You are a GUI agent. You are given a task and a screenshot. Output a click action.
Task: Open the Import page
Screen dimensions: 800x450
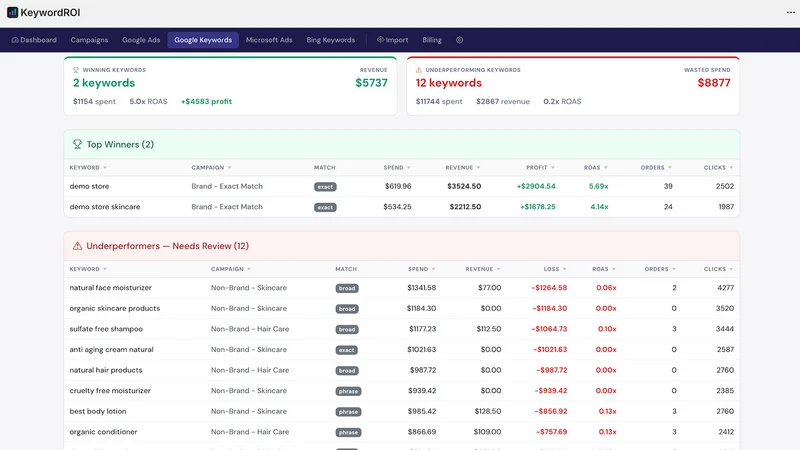[x=392, y=40]
